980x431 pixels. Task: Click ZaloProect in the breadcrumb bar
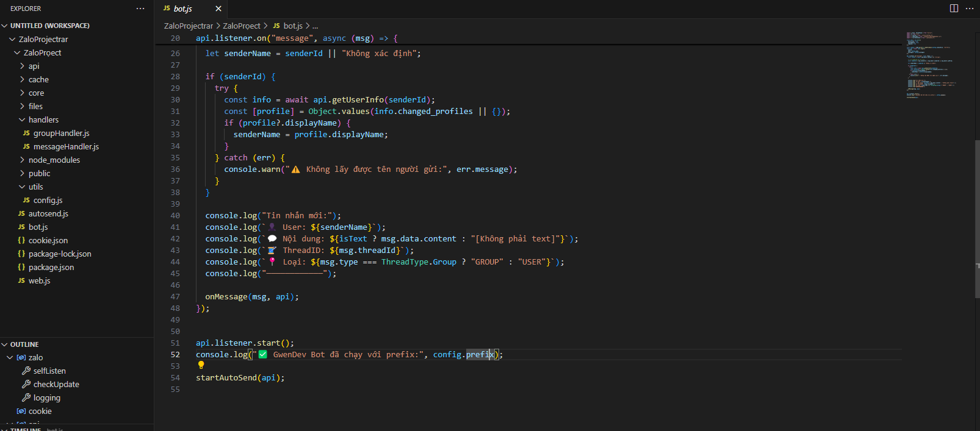click(x=242, y=26)
